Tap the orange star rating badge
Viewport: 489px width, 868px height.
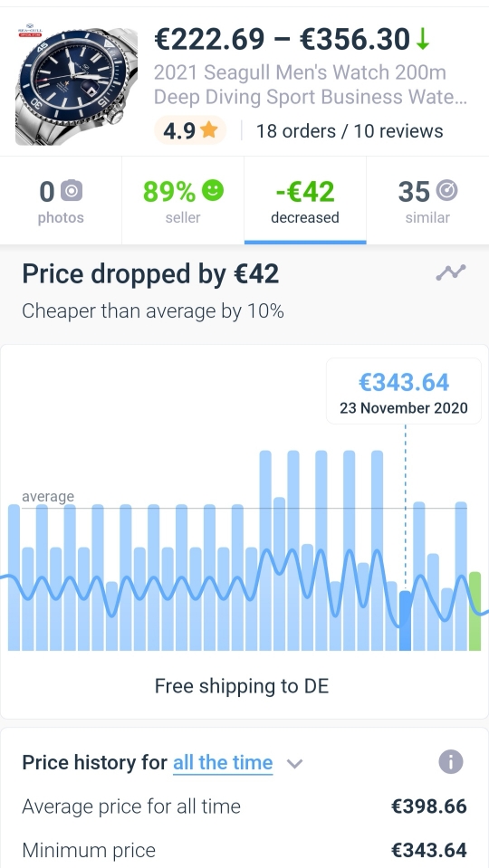click(x=190, y=130)
